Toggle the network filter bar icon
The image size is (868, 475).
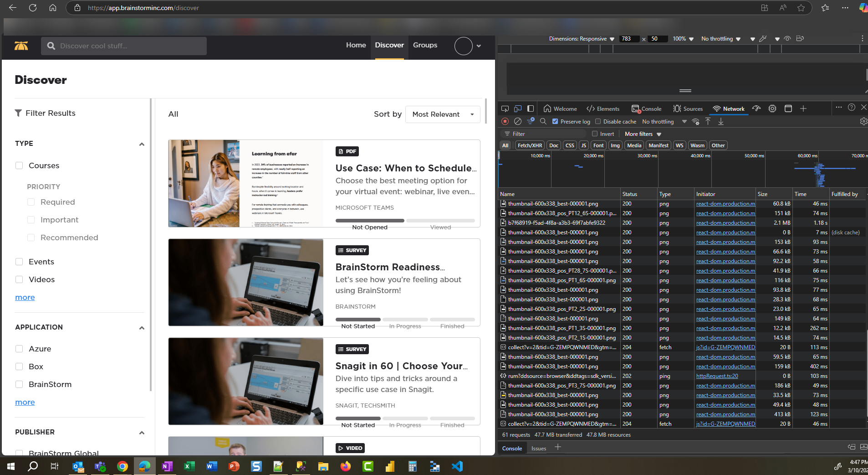click(x=531, y=121)
